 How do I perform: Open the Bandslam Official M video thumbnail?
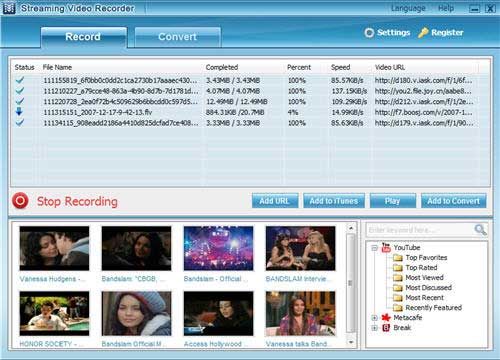pos(136,313)
